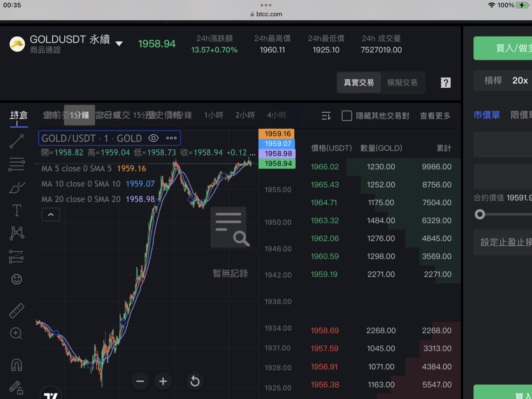Collapse the indicator legend with chevron
The width and height of the screenshot is (532, 399).
51,215
